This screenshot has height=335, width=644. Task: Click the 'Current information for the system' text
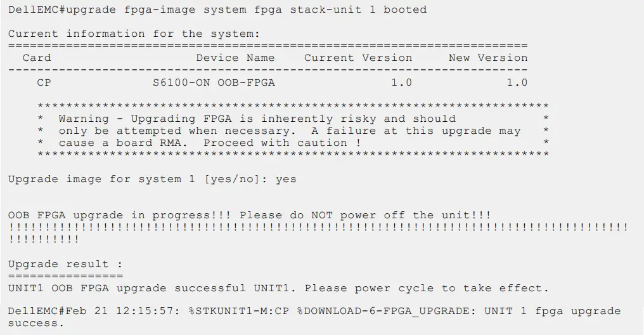(134, 34)
